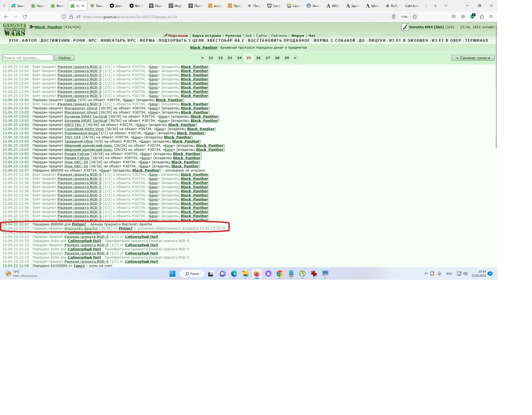
Task: Click the shield tracking protection icon
Action: pos(64,17)
